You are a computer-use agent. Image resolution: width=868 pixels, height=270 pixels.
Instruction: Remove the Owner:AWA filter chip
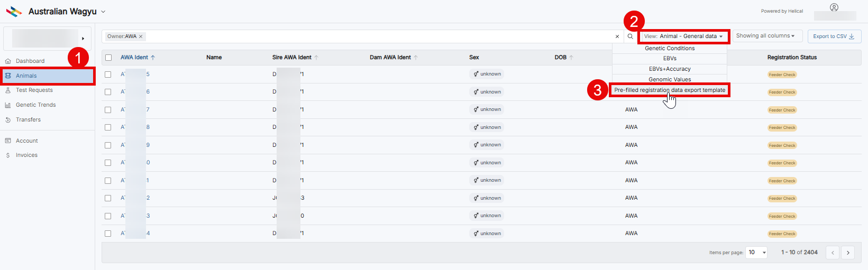point(141,36)
